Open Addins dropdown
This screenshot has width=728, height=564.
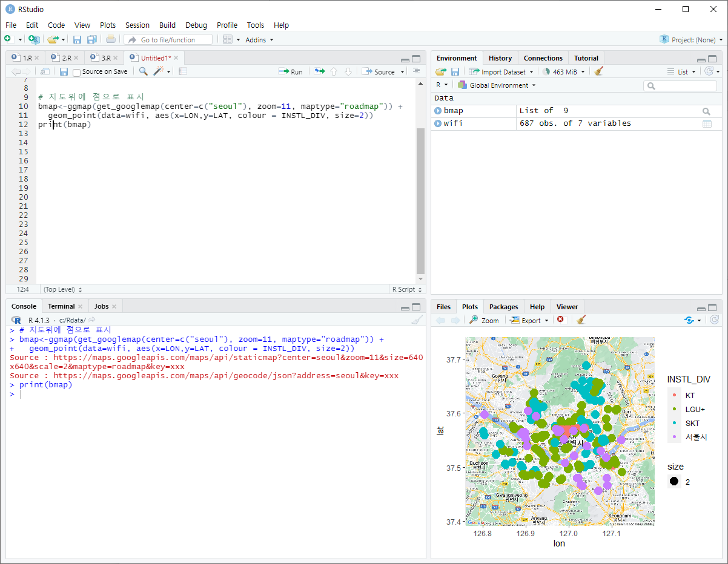(x=259, y=40)
